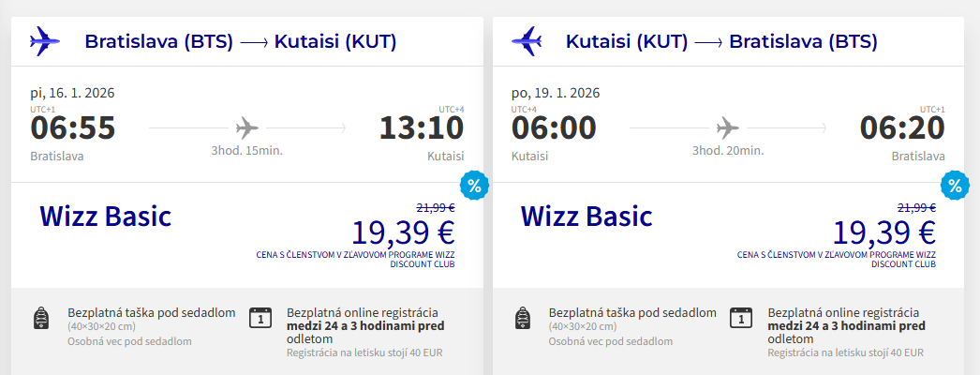Select the Bratislava (BTS) to Kutaisi (KUT) heading
This screenshot has width=980, height=375.
coord(240,42)
